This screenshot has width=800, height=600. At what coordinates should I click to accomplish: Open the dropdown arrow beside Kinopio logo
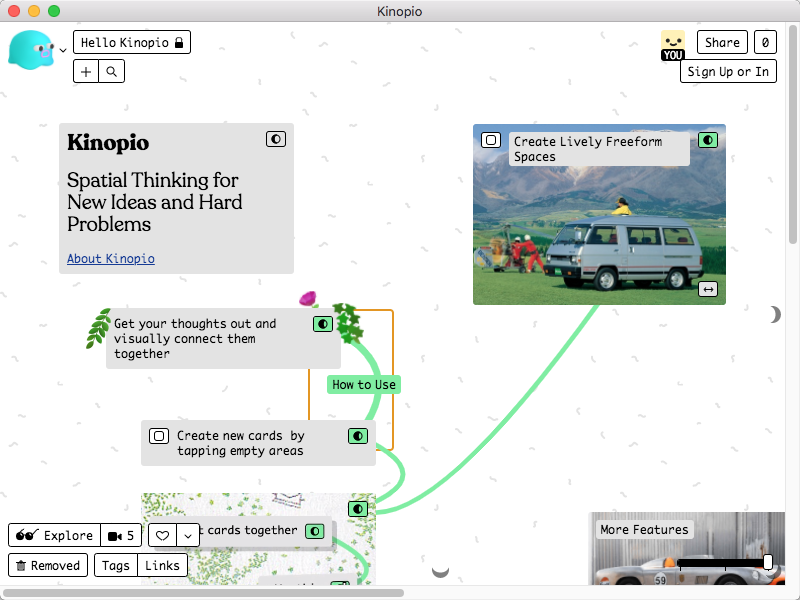tap(63, 51)
